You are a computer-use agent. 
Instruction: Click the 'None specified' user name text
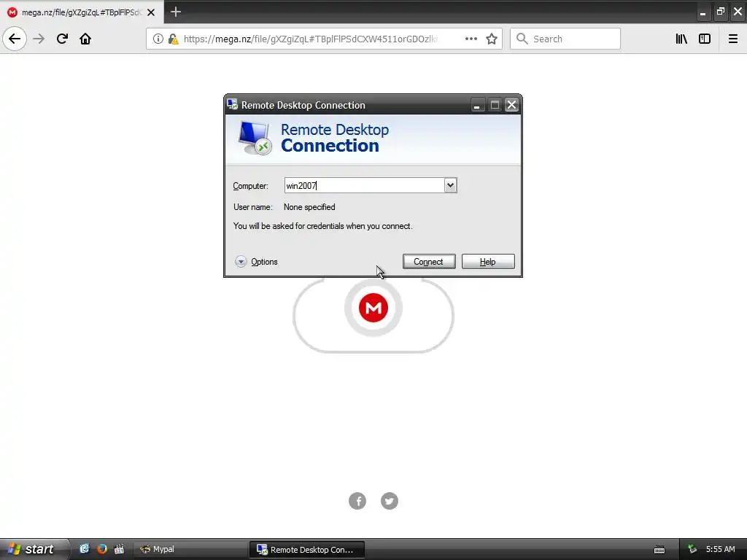point(309,207)
